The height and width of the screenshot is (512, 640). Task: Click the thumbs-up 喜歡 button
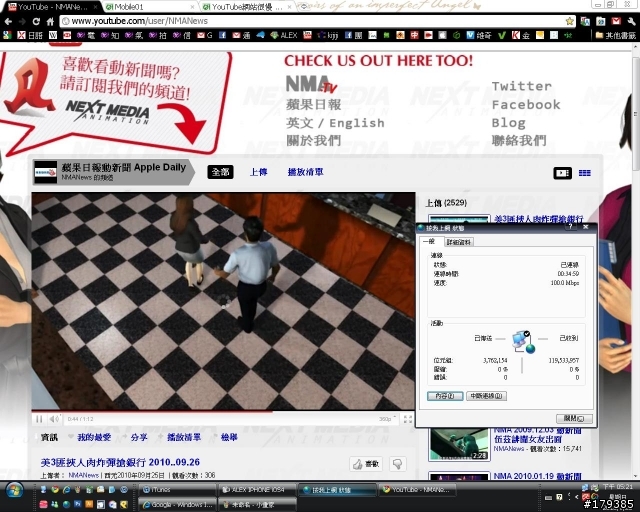coord(366,464)
